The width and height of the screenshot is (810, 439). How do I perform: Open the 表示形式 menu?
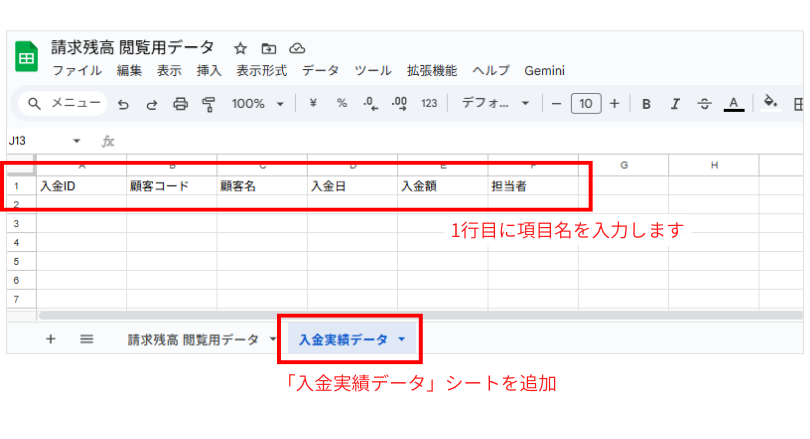[x=261, y=71]
